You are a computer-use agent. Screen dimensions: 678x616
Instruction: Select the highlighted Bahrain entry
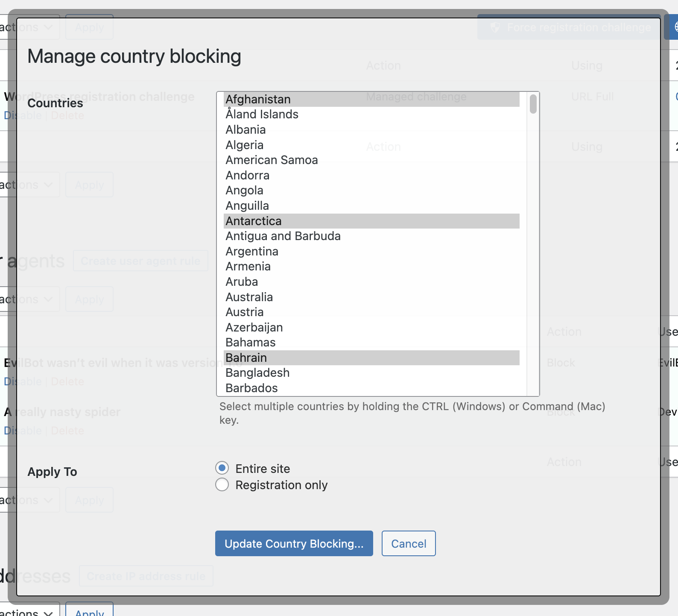pos(371,358)
